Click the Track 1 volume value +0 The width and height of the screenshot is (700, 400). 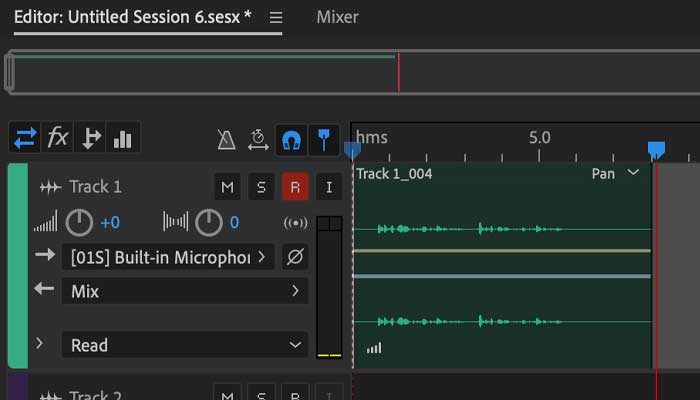click(110, 222)
